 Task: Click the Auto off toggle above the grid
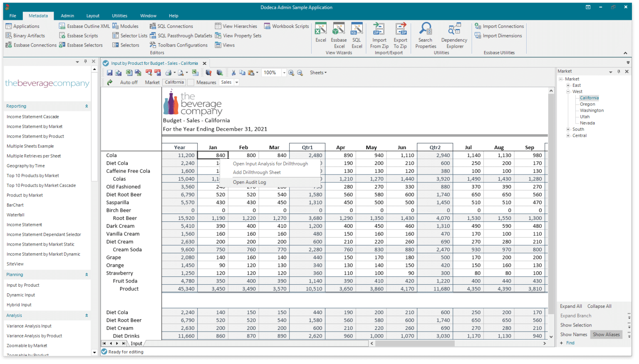coord(128,82)
